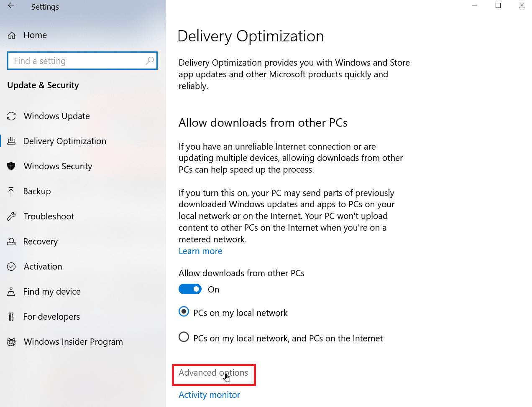The image size is (532, 407).
Task: Open the Learn more link
Action: tap(200, 251)
